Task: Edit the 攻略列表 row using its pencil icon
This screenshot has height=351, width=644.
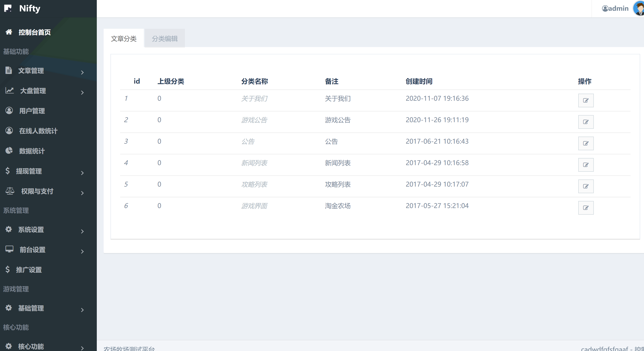Action: (x=586, y=186)
